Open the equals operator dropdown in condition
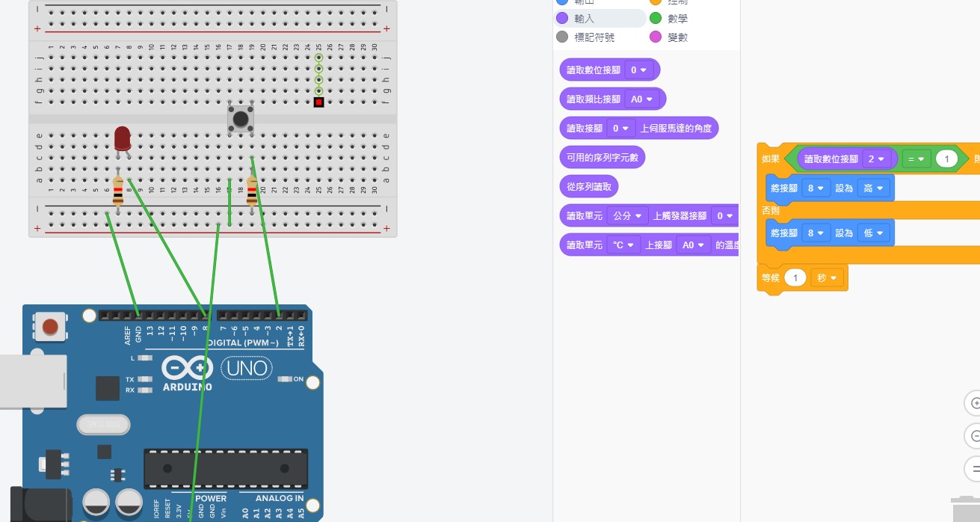980x522 pixels. coord(916,159)
